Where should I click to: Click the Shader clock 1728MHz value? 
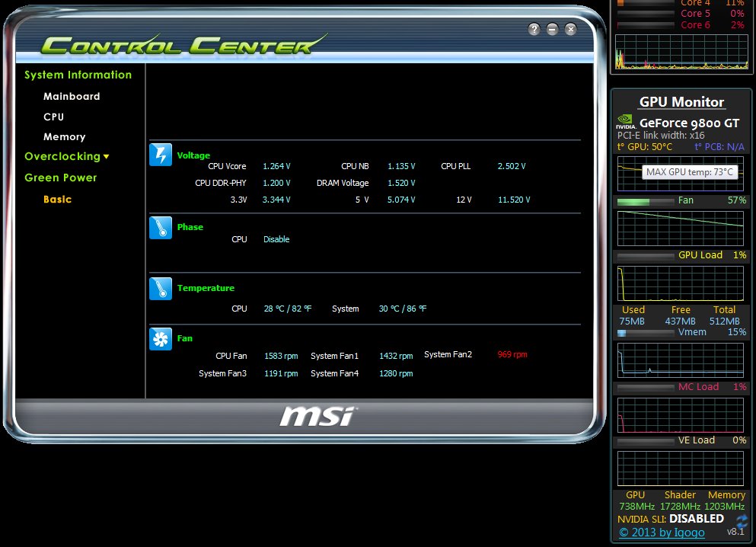point(680,507)
